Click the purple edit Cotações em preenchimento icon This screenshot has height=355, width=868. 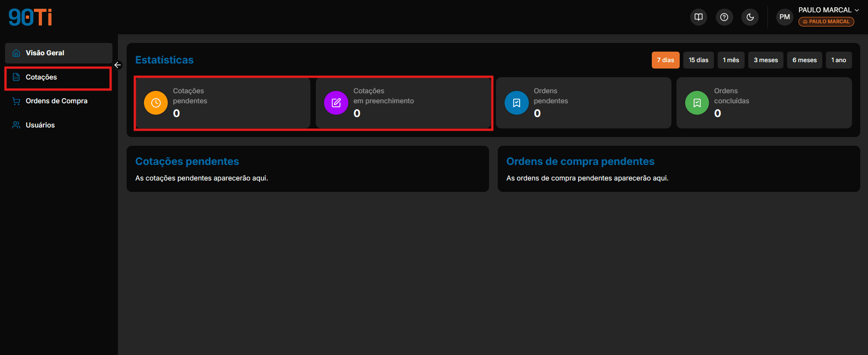pos(336,103)
